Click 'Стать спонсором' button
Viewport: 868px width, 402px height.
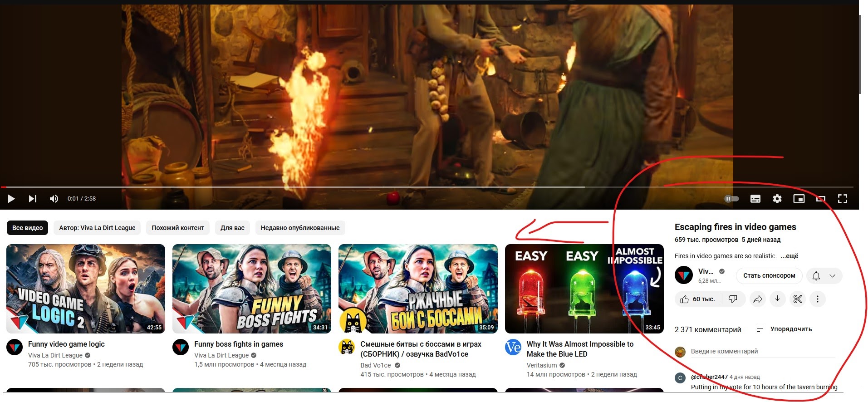click(769, 275)
